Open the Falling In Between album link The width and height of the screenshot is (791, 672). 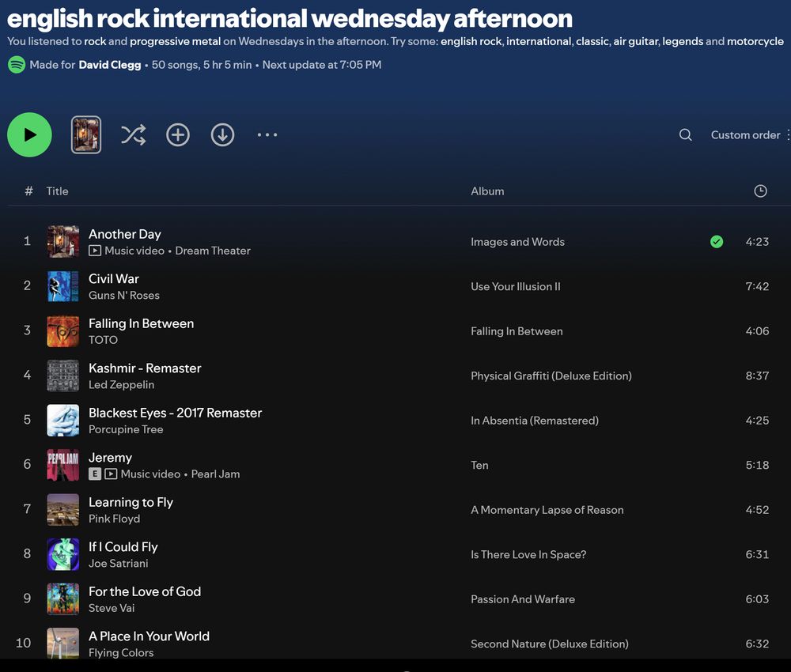point(517,331)
